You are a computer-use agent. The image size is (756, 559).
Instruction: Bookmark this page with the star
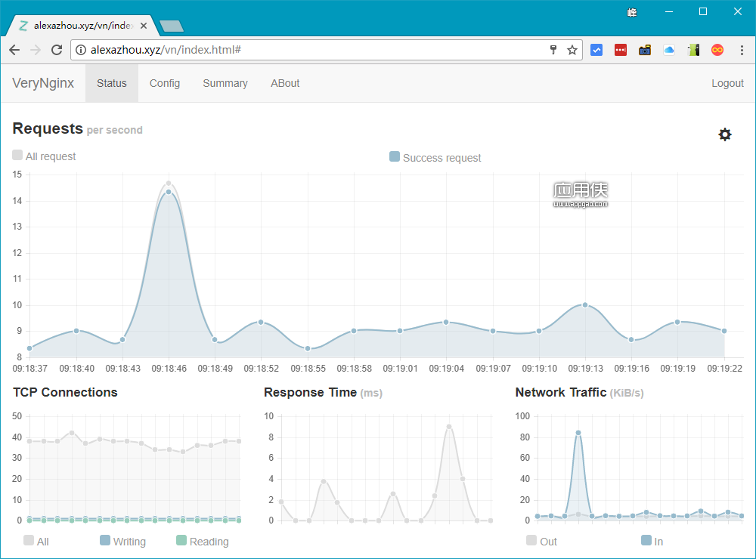point(572,50)
